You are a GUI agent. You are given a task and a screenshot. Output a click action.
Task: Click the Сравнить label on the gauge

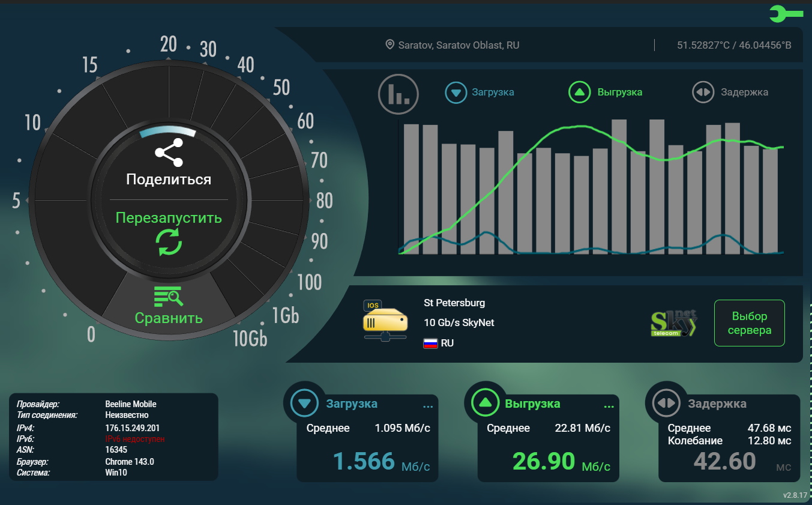pos(169,318)
